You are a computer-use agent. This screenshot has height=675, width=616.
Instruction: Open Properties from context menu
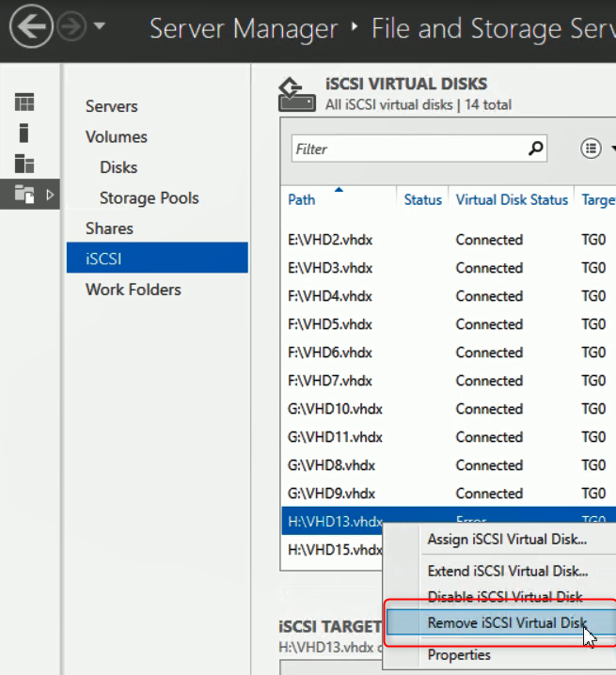[x=459, y=654]
